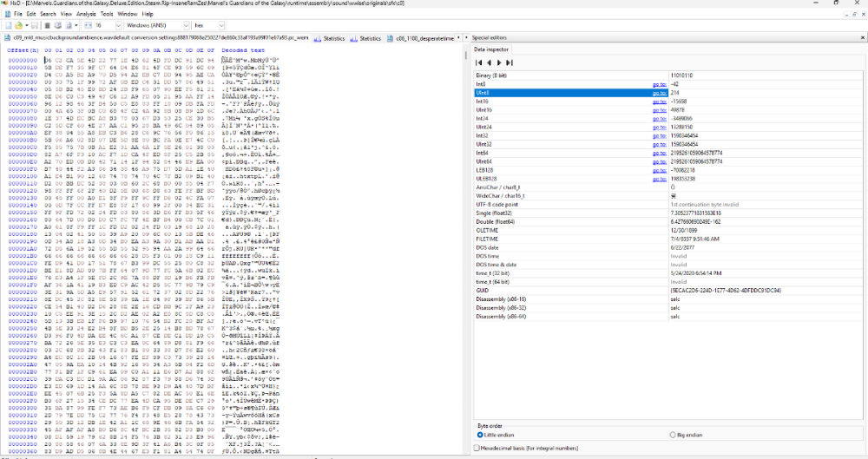Click the New file toolbar icon
This screenshot has width=868, height=459.
(9, 25)
